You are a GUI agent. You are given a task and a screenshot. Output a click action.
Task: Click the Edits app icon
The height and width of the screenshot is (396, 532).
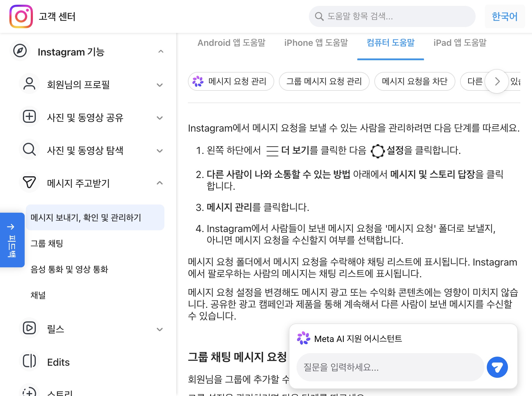(x=29, y=361)
